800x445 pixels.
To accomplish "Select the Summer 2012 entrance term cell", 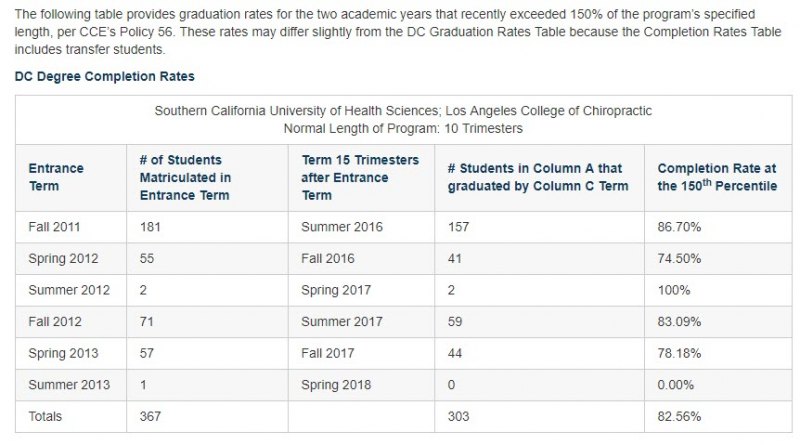I will coord(69,290).
